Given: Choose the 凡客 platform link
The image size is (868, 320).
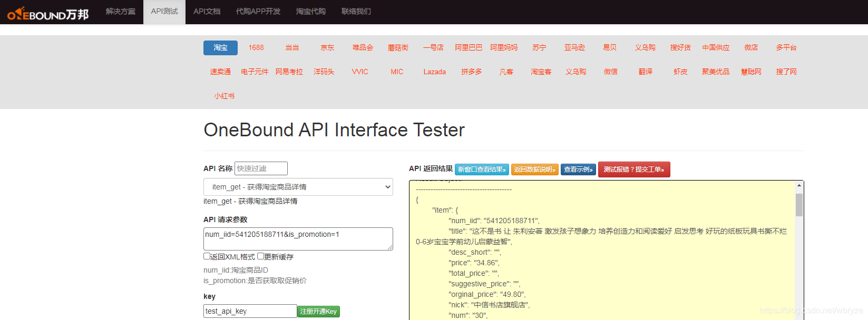Looking at the screenshot, I should [506, 72].
